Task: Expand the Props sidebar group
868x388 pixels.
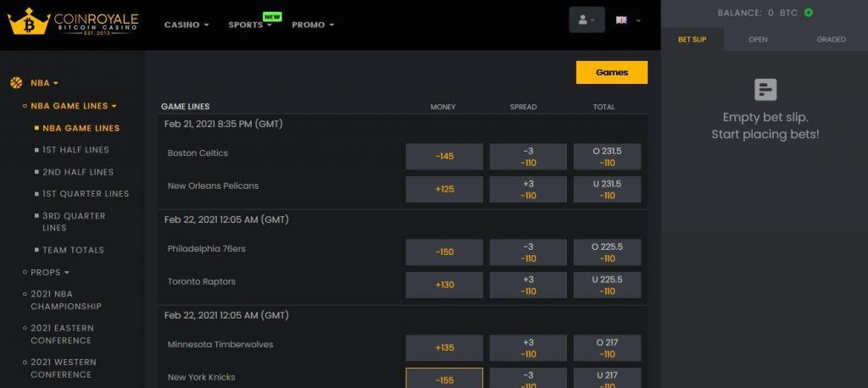Action: 50,272
